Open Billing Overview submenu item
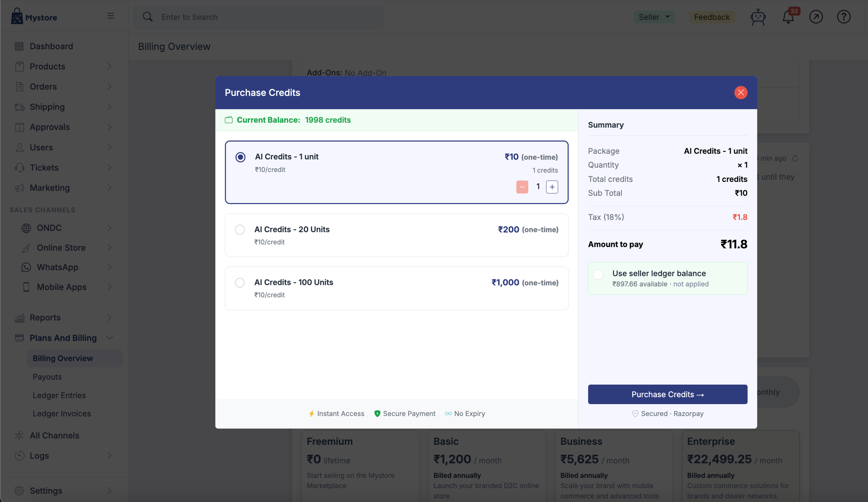The image size is (868, 502). (75, 358)
